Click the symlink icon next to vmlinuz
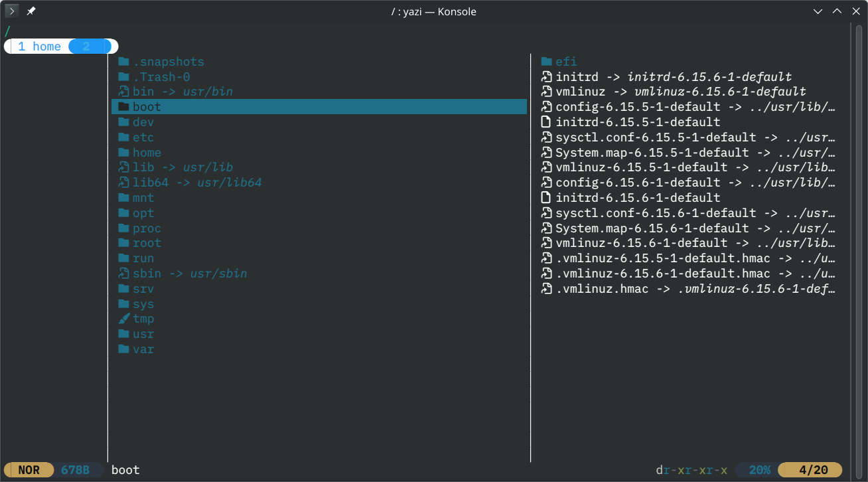 [546, 92]
